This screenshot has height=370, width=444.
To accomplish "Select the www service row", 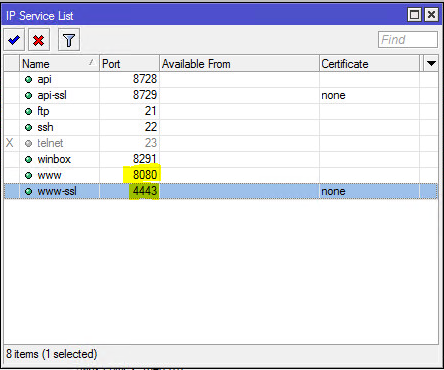I will pos(221,175).
